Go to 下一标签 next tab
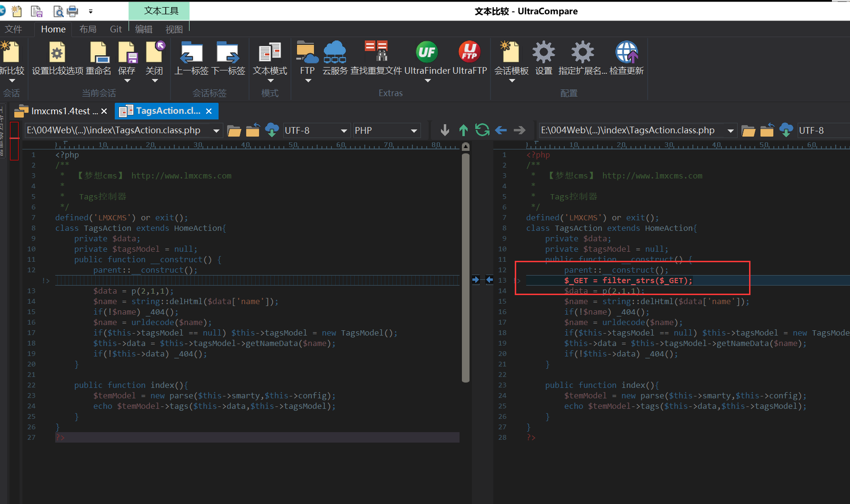 (228, 52)
